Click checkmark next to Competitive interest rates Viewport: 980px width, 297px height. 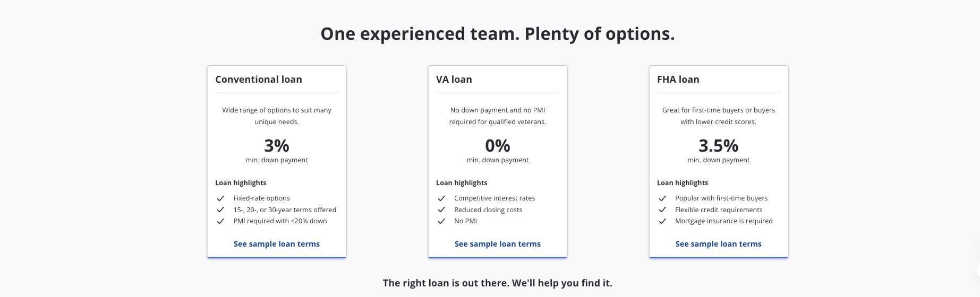pyautogui.click(x=441, y=198)
